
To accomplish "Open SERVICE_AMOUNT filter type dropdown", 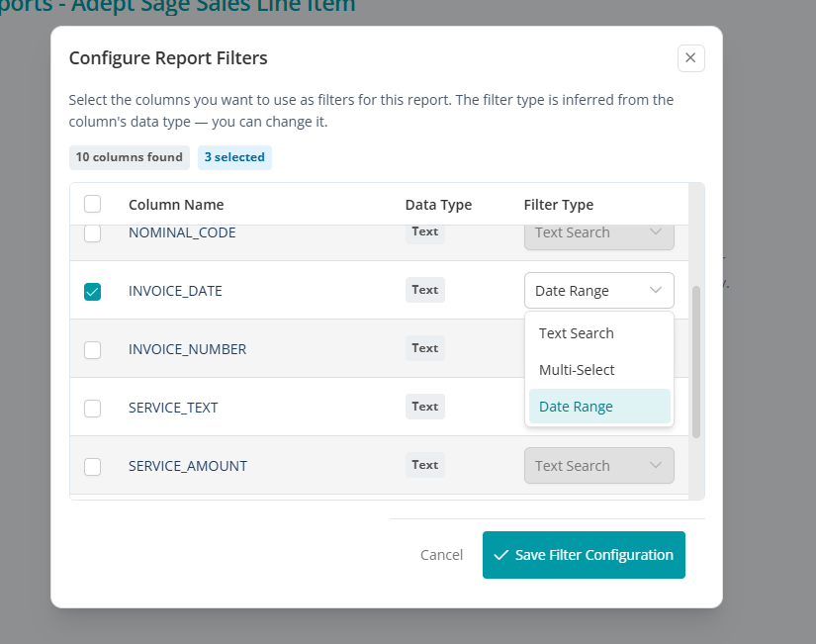I will pos(599,465).
